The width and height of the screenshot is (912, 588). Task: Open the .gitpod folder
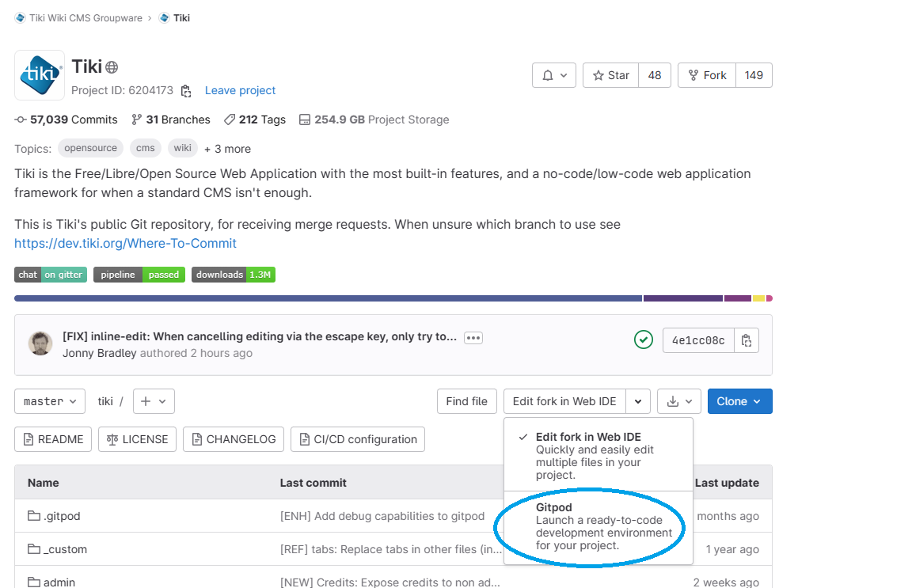point(62,516)
